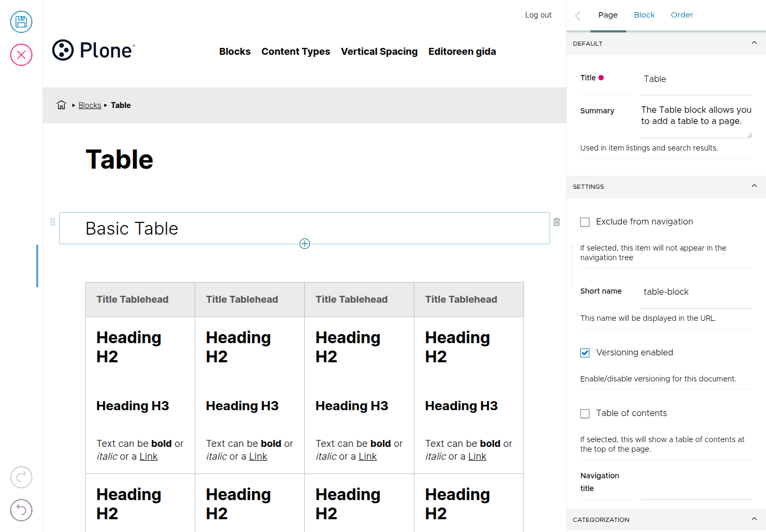
Task: Delete the Basic Table block via trash icon
Action: pyautogui.click(x=556, y=222)
